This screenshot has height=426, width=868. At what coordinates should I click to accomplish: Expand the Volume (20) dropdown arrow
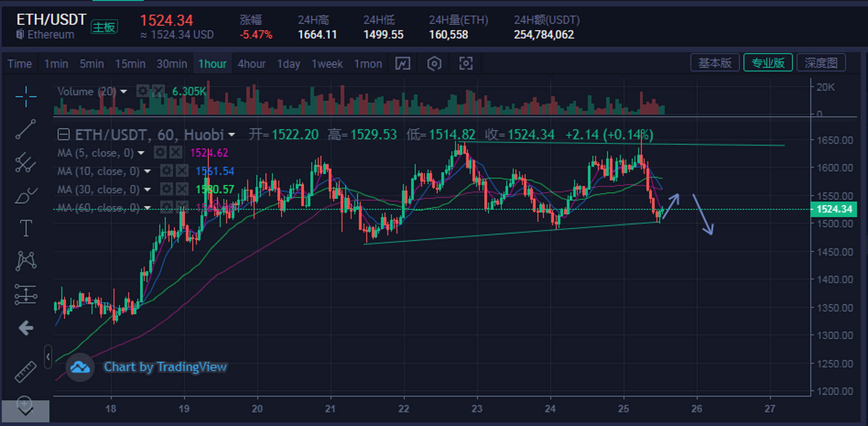[124, 92]
